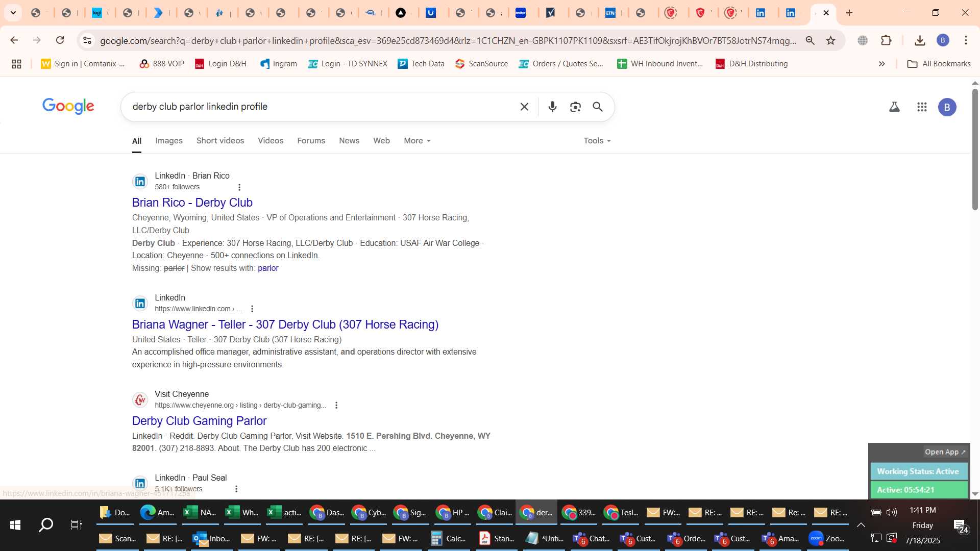Switch to Short videos results tab
980x551 pixels.
click(220, 141)
